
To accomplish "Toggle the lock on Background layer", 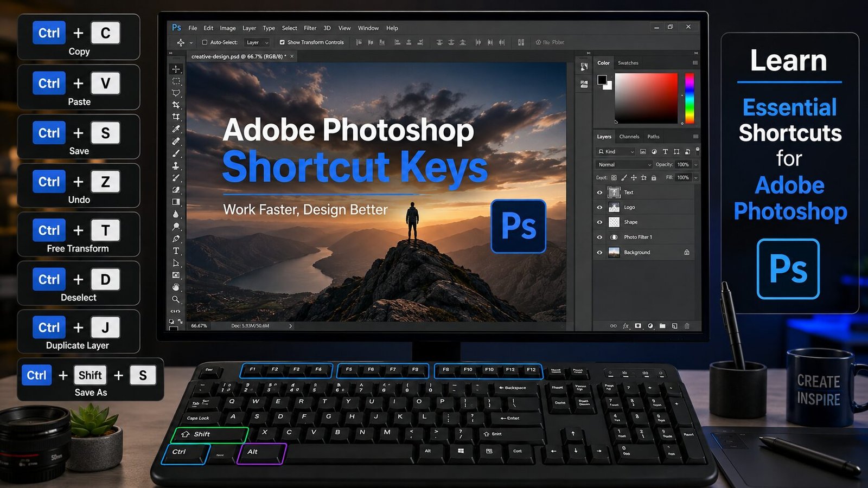I will coord(687,252).
